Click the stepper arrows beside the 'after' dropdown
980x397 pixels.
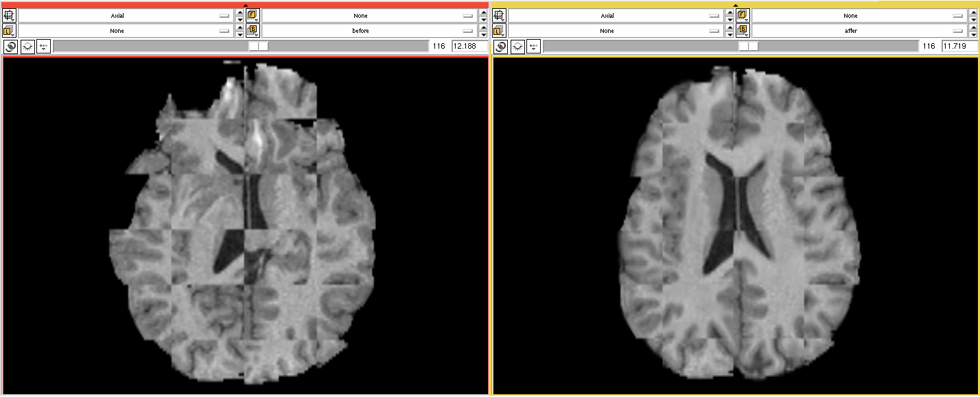coord(973,31)
